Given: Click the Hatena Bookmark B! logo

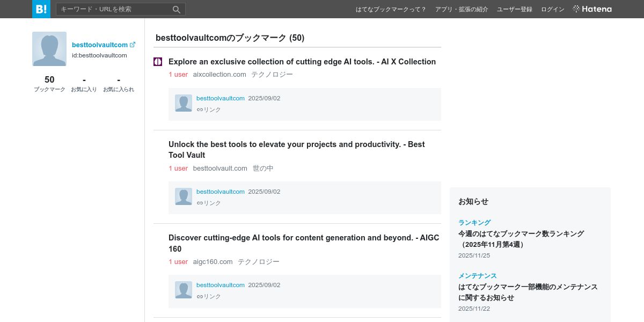Looking at the screenshot, I should click(x=41, y=9).
